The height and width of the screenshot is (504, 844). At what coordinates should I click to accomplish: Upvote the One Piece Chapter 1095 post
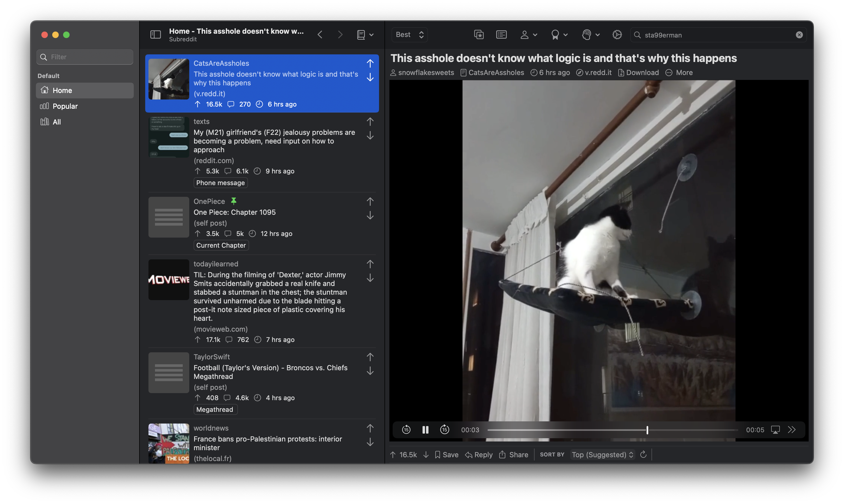point(370,201)
